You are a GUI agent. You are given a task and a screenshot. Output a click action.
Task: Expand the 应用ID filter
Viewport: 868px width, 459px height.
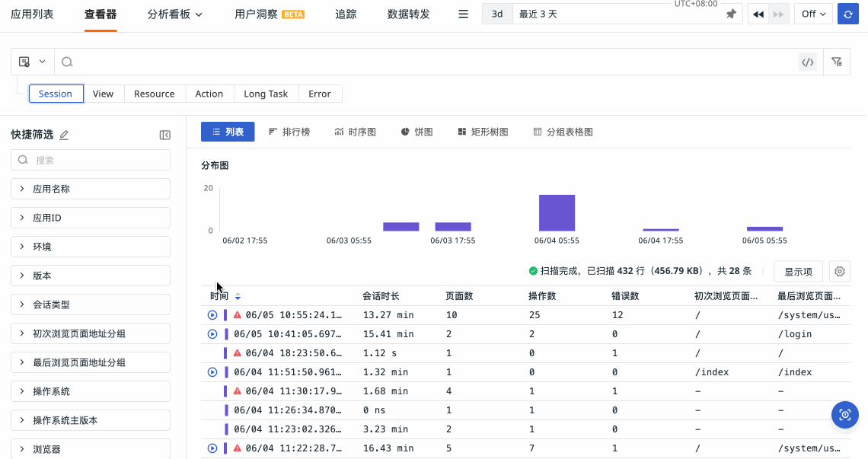(91, 218)
